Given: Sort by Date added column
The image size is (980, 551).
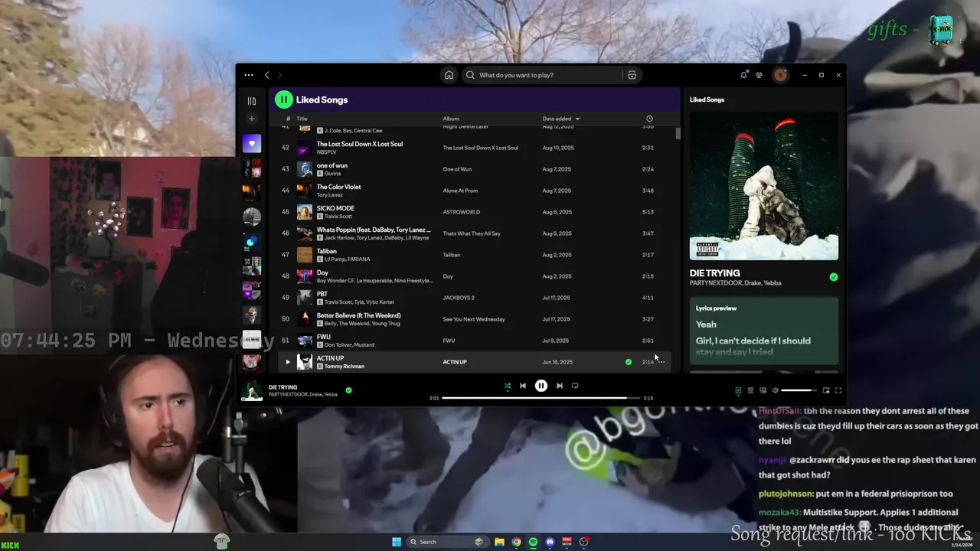Looking at the screenshot, I should click(557, 119).
